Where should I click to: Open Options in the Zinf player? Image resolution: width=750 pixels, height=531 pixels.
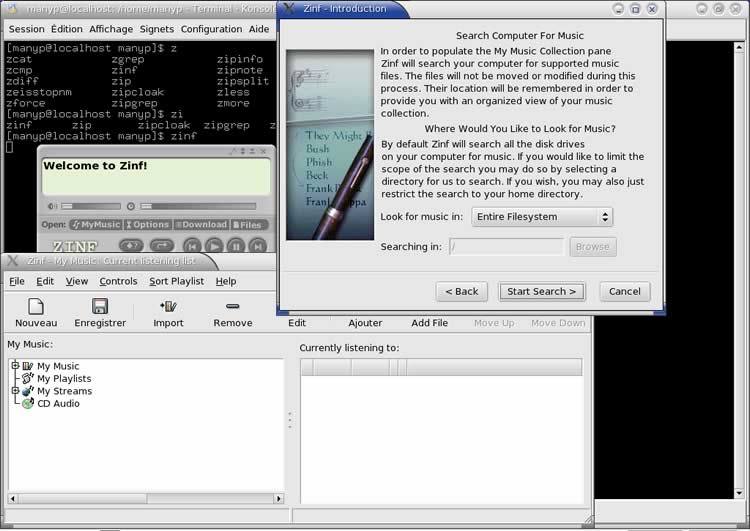pos(147,224)
